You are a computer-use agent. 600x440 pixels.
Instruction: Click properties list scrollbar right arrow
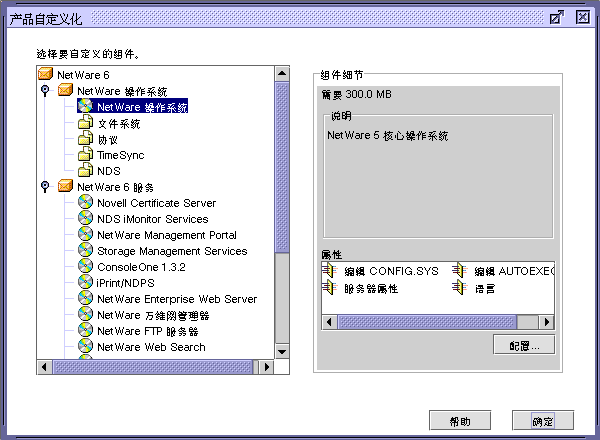547,322
